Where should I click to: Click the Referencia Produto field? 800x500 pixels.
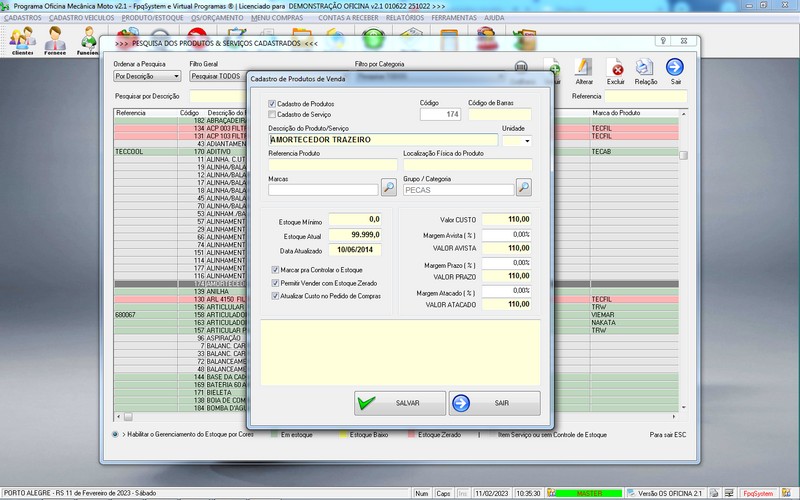coord(333,164)
